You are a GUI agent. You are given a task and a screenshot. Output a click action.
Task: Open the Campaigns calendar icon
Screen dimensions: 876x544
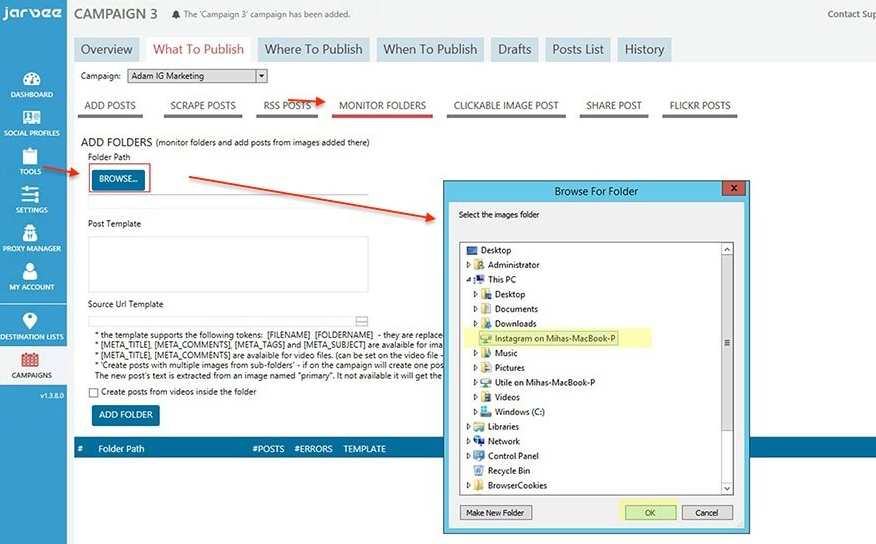coord(30,360)
